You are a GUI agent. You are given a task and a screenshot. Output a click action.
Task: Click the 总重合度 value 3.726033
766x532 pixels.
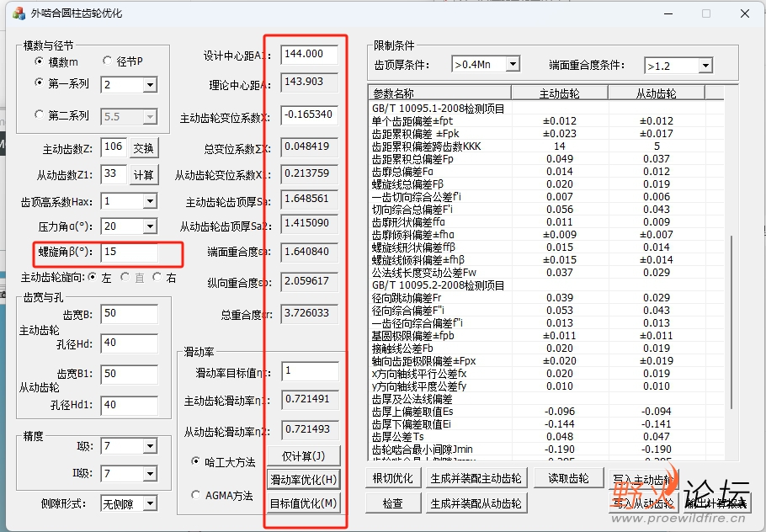[x=309, y=314]
